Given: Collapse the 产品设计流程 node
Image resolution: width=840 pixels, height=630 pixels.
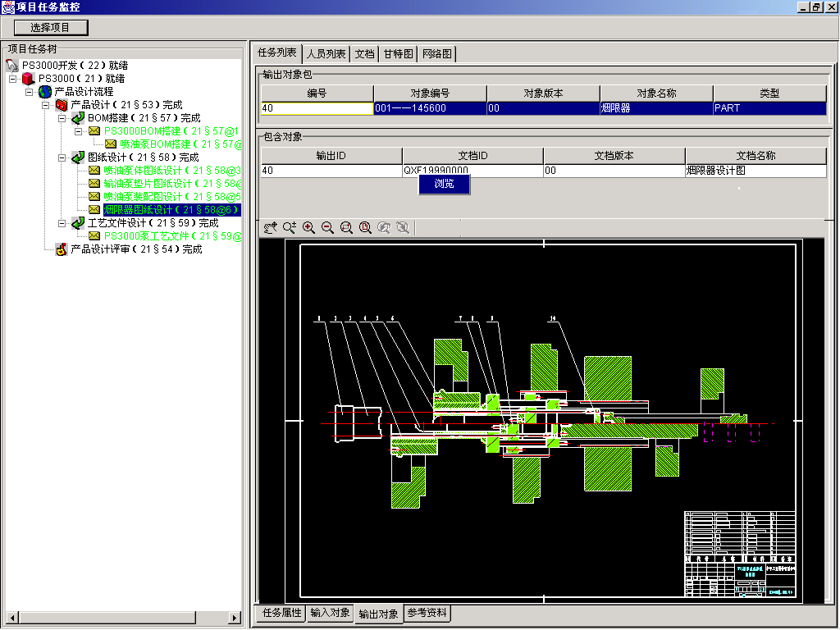Looking at the screenshot, I should tap(30, 92).
